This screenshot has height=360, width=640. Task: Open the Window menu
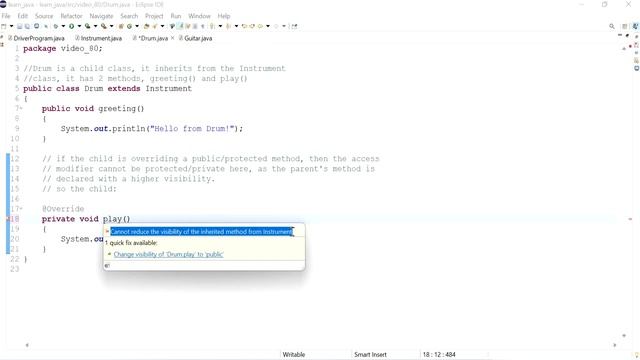199,16
